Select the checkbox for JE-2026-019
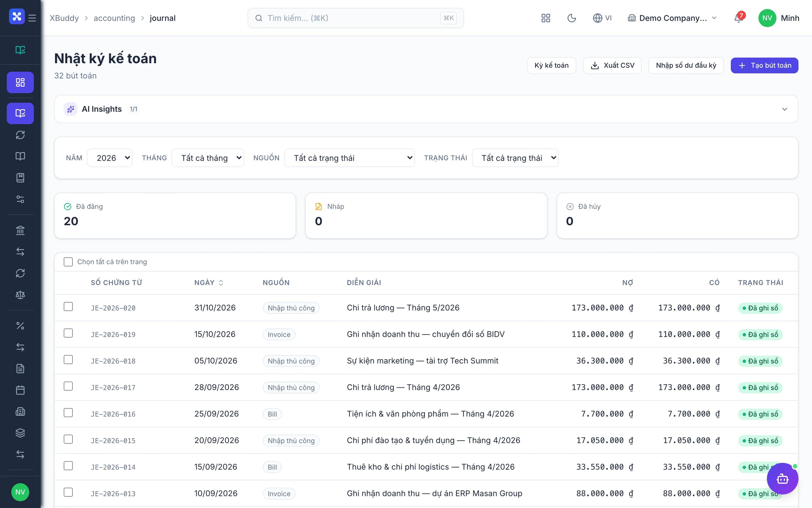812x508 pixels. (68, 333)
